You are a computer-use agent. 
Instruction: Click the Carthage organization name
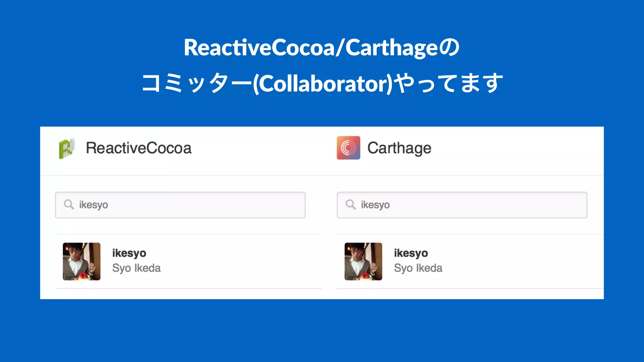pos(399,148)
